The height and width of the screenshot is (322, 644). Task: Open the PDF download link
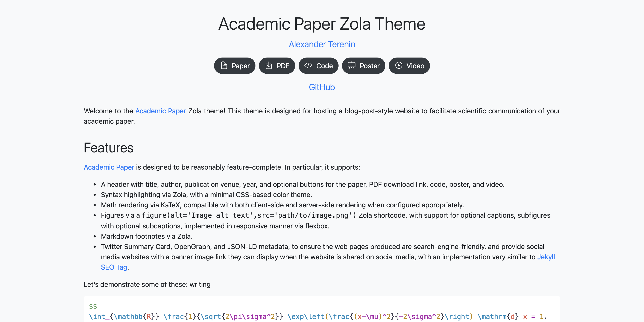tap(277, 65)
